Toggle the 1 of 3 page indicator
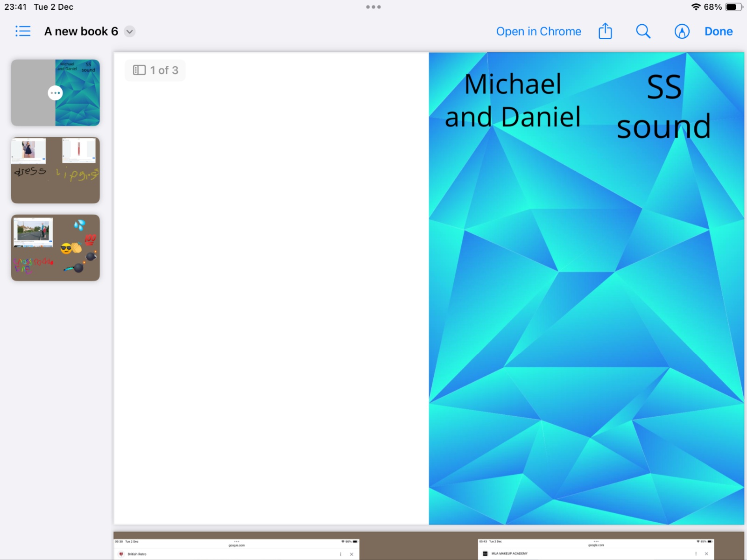747x560 pixels. pyautogui.click(x=155, y=70)
